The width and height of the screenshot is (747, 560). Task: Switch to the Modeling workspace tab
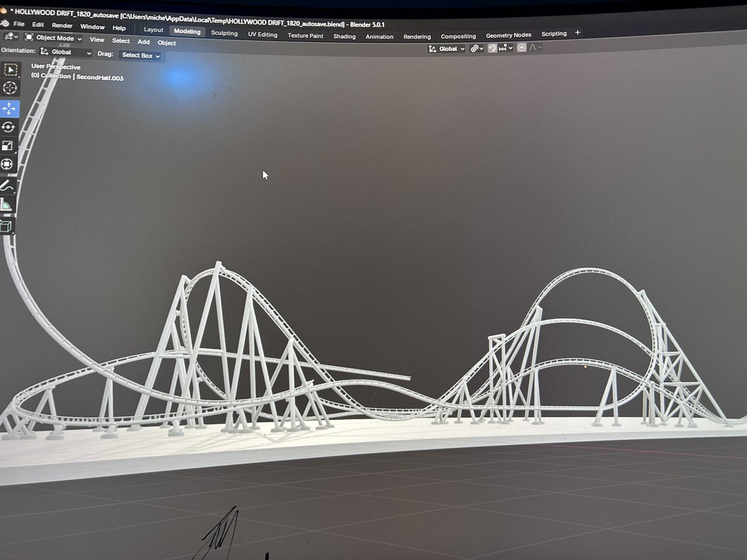[x=187, y=31]
